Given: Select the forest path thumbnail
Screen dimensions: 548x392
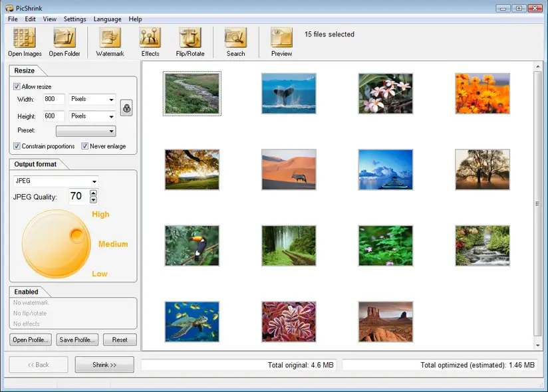Looking at the screenshot, I should 289,246.
